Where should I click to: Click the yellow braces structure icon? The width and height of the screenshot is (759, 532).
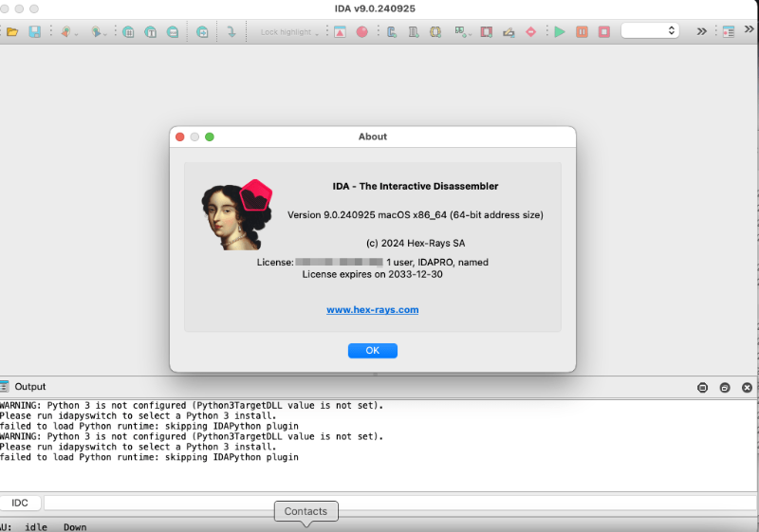point(435,32)
